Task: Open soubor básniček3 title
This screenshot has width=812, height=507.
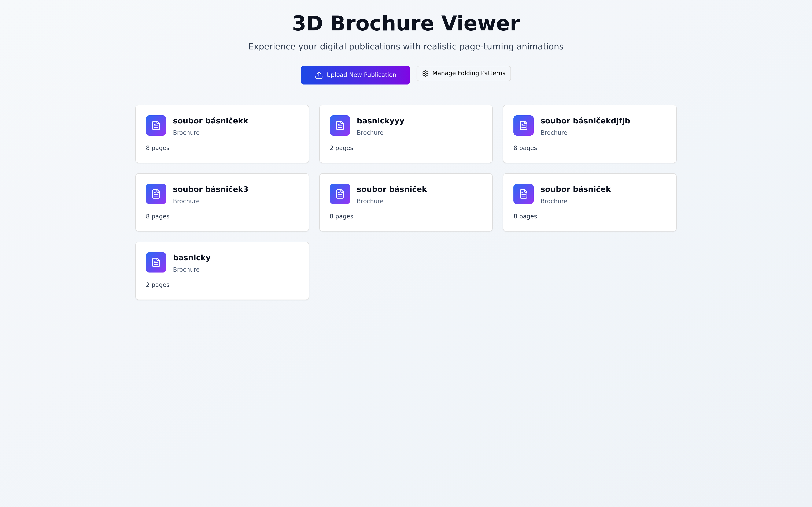Action: coord(210,189)
